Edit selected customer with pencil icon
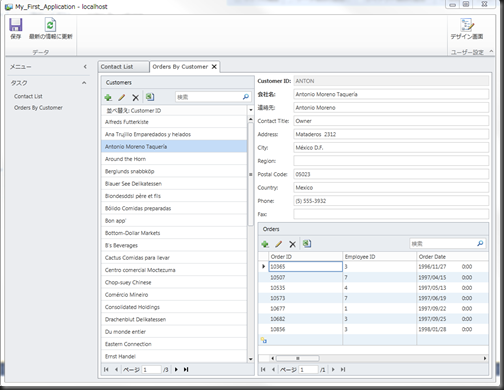 122,97
